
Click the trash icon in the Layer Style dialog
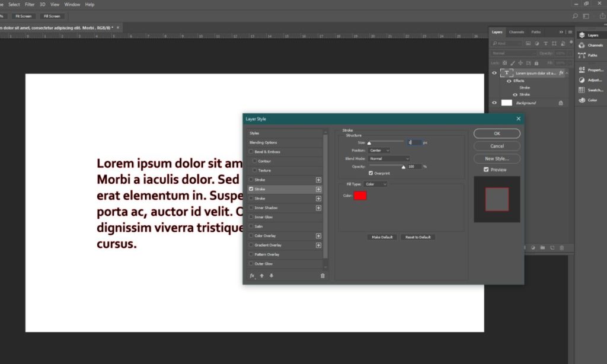[x=323, y=275]
